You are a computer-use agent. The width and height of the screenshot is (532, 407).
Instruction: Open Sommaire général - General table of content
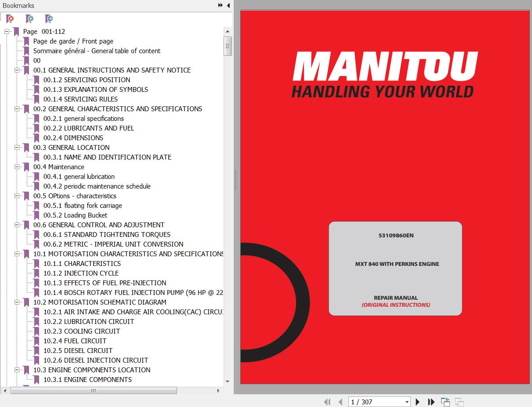(97, 51)
